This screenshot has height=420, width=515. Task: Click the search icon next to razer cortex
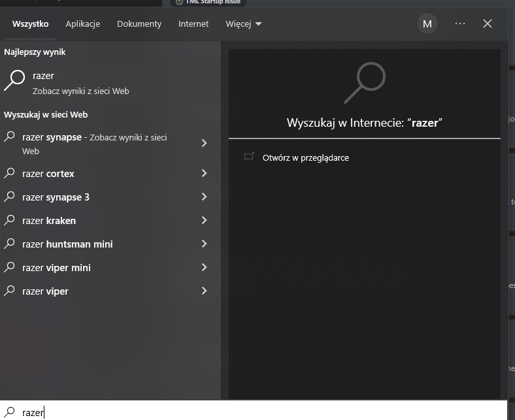click(10, 172)
